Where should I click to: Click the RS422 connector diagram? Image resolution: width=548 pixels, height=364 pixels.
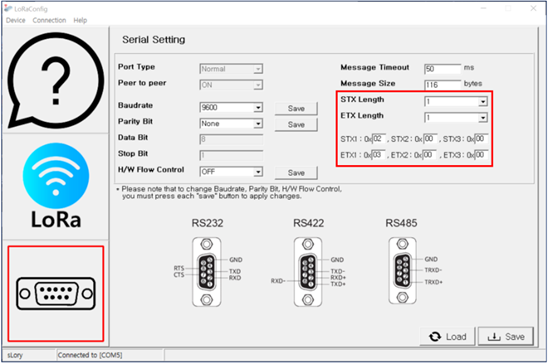point(308,272)
